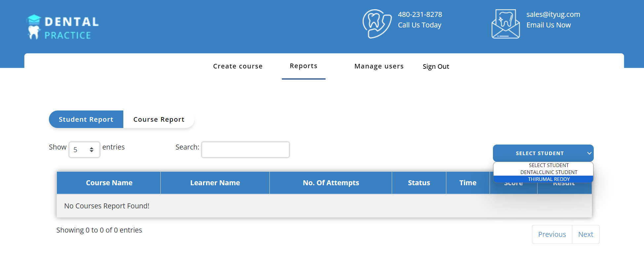Click the tooth phone call icon
This screenshot has height=260, width=644.
pyautogui.click(x=377, y=24)
